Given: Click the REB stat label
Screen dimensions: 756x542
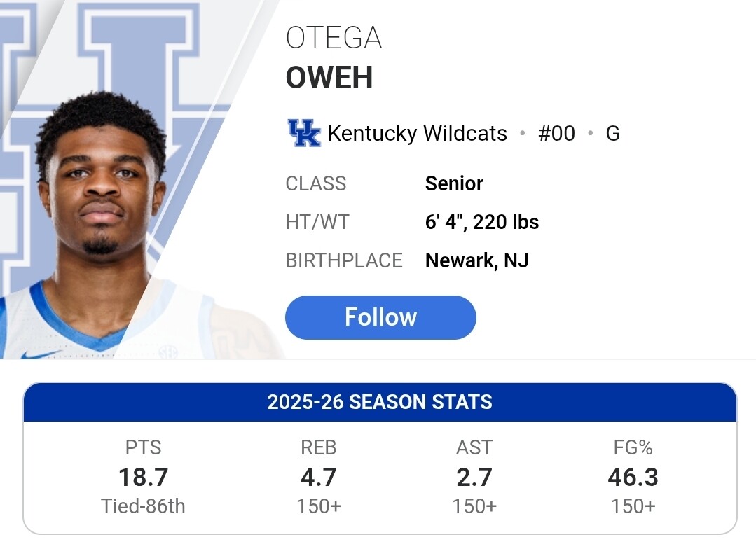Looking at the screenshot, I should point(318,447).
